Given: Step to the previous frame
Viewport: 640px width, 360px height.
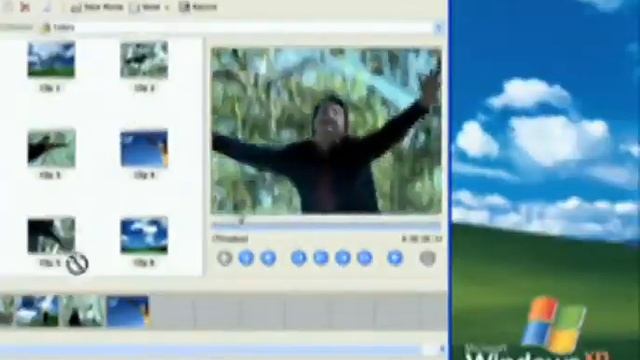Looking at the screenshot, I should 321,258.
